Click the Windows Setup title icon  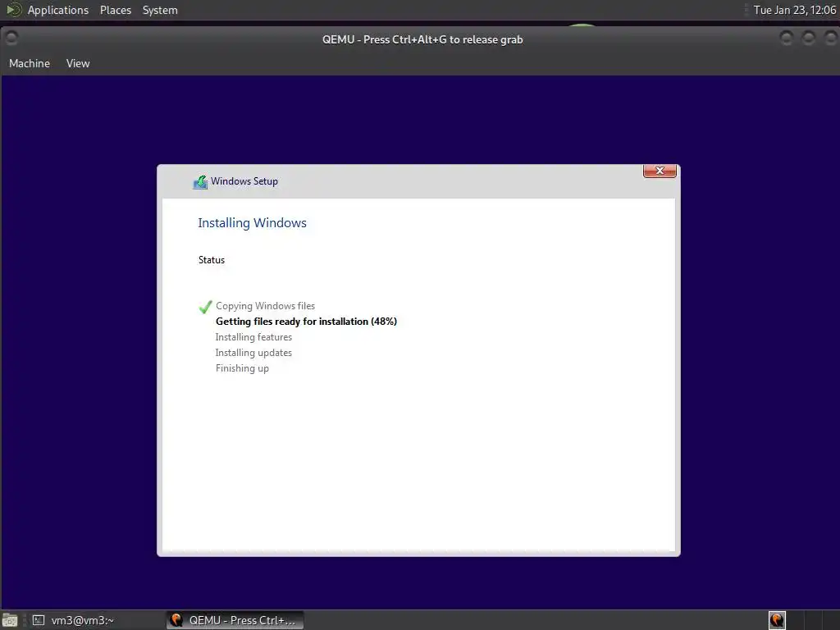point(200,182)
